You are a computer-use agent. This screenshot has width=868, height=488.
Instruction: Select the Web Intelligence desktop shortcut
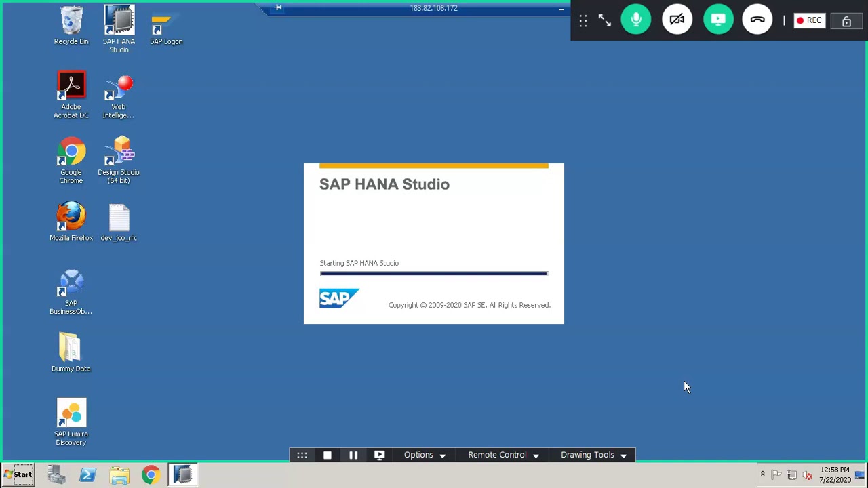click(119, 96)
